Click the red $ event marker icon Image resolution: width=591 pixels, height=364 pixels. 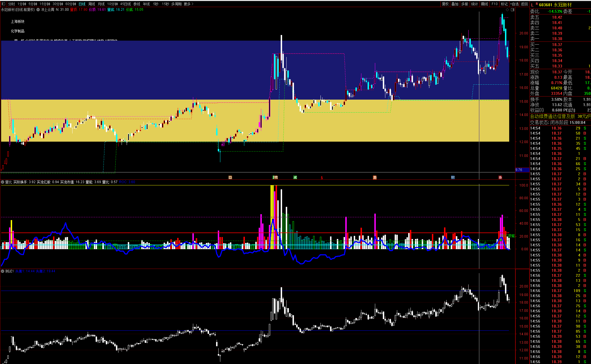322,178
